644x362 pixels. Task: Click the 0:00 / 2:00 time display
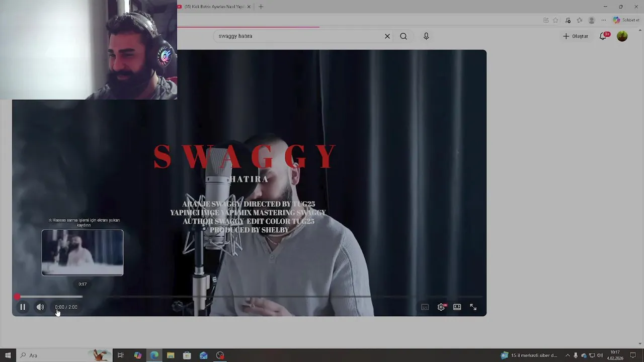point(66,307)
